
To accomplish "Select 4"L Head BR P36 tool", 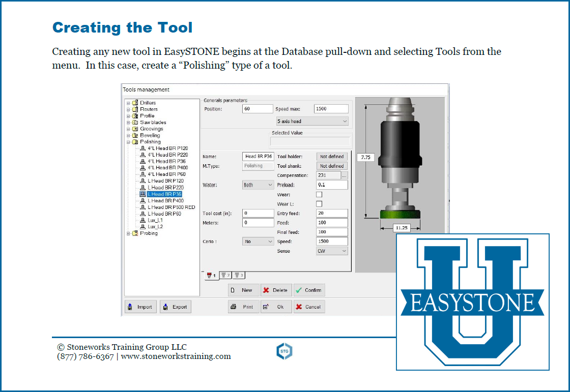I will (166, 161).
